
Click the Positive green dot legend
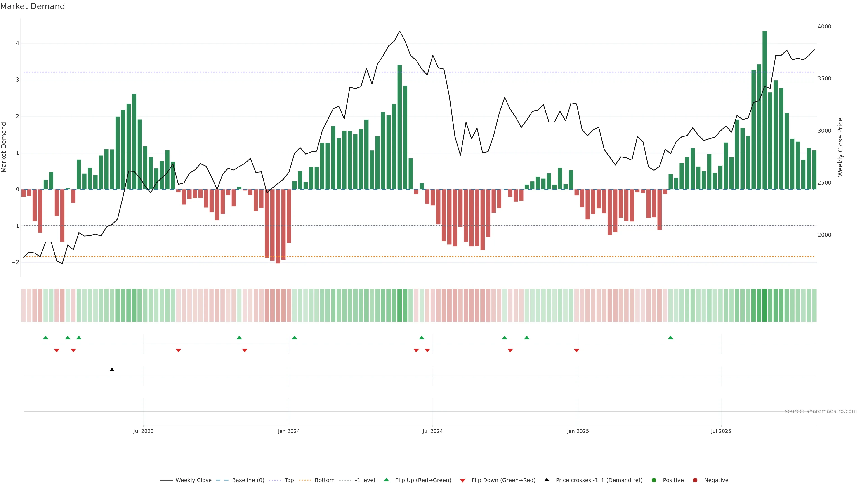click(654, 480)
